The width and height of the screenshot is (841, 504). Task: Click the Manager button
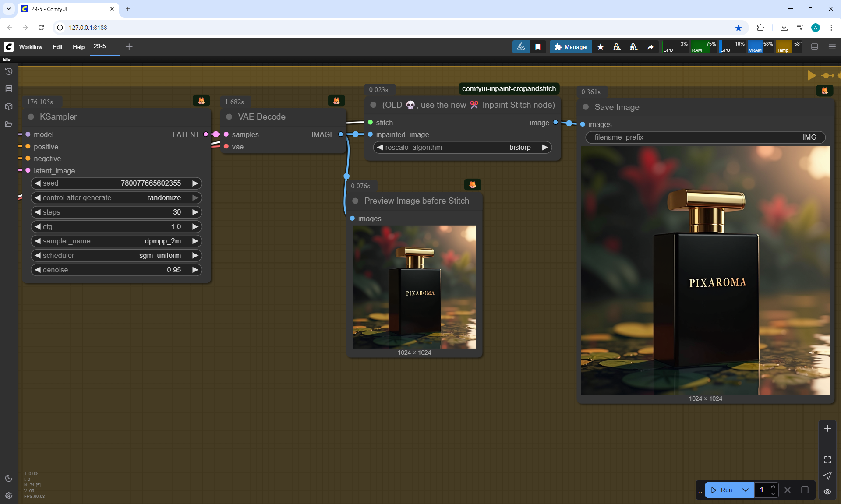pos(571,47)
